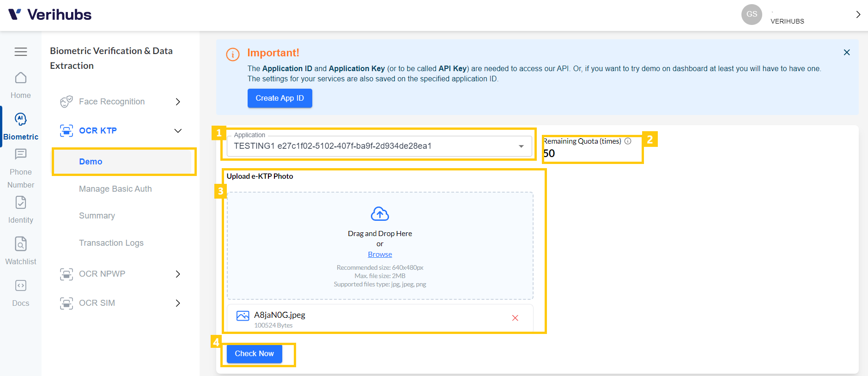
Task: Click the GS user avatar
Action: point(752,14)
